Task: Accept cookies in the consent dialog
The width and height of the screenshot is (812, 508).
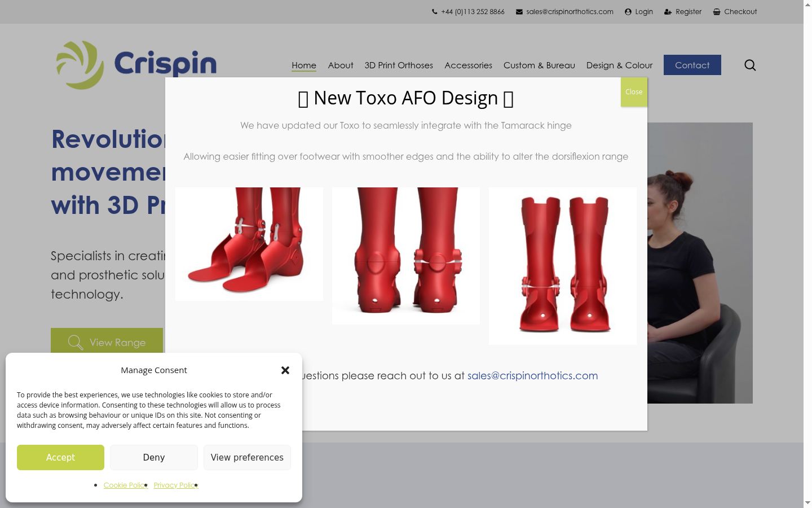Action: point(60,457)
